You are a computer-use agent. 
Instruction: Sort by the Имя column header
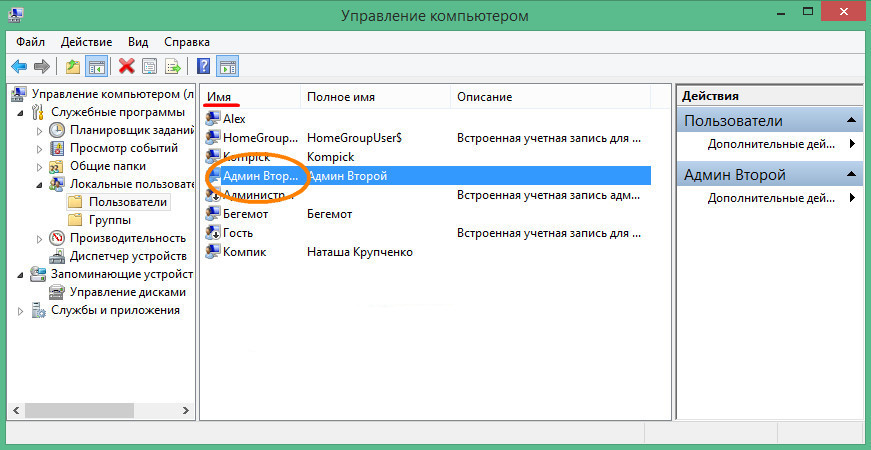pyautogui.click(x=250, y=97)
